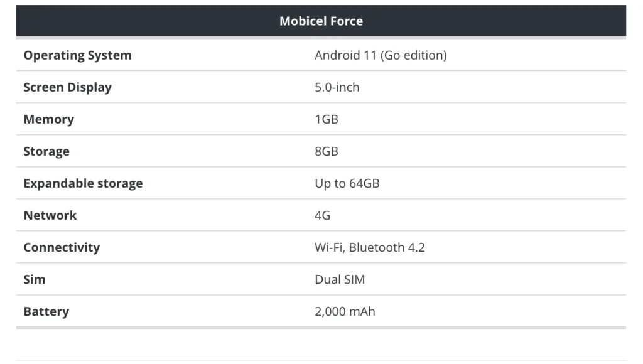This screenshot has width=643, height=364.
Task: Select the Sim row label
Action: (x=35, y=279)
